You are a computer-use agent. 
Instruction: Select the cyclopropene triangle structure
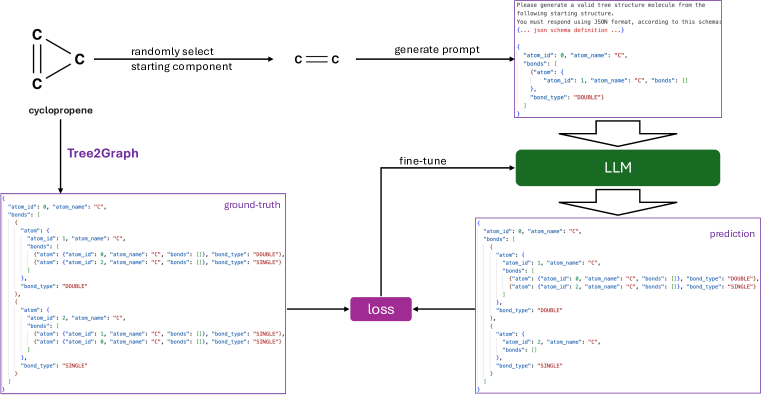[58, 59]
